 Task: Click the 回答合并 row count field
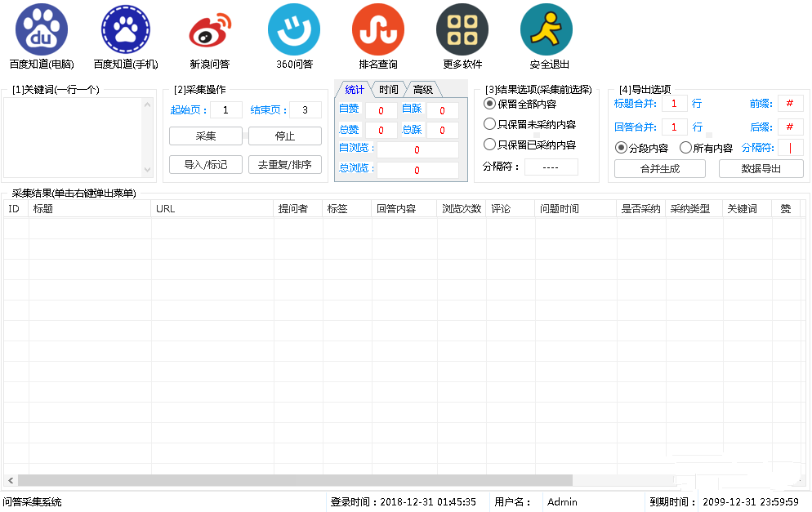(674, 127)
